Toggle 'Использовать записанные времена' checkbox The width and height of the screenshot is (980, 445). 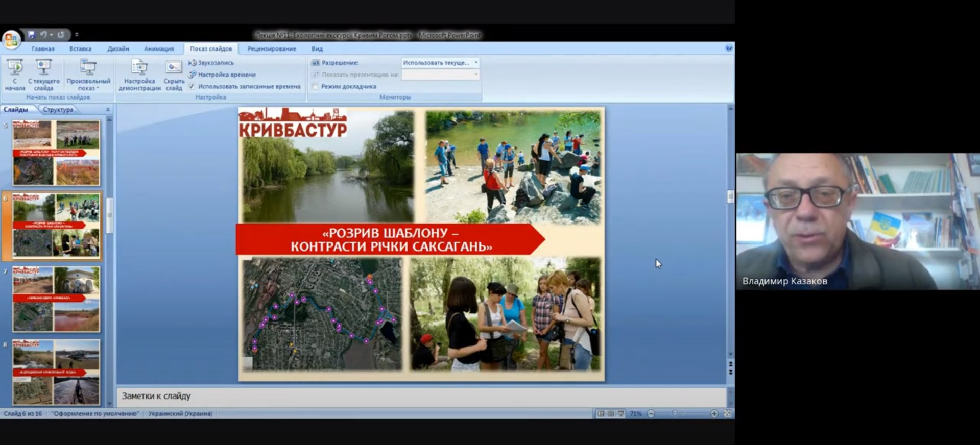coord(192,86)
